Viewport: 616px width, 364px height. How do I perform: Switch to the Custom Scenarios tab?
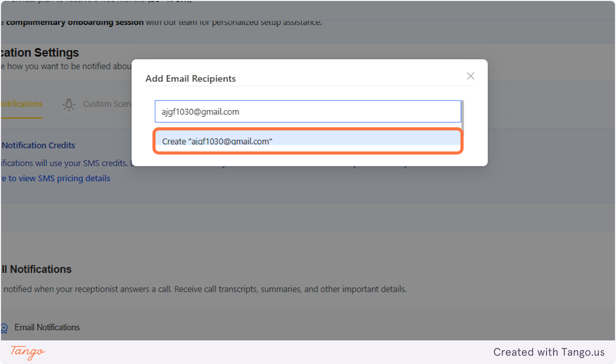coord(108,104)
